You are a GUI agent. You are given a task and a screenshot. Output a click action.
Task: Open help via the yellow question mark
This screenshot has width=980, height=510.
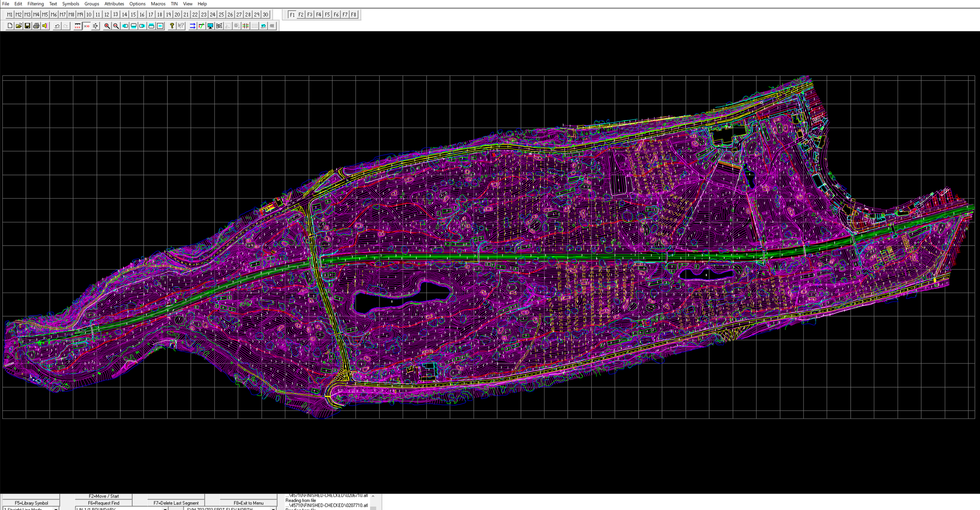[172, 26]
